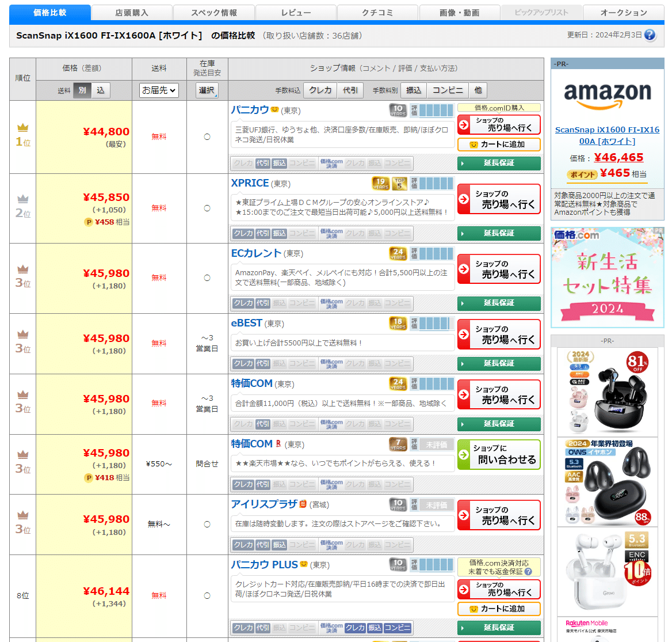Add パニカウ offer to cart
The height and width of the screenshot is (642, 672).
click(499, 145)
